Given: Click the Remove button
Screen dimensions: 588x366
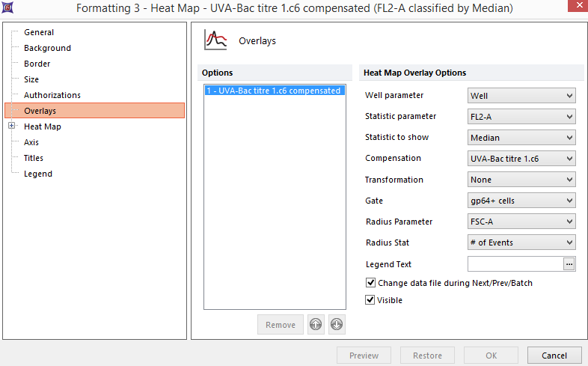Looking at the screenshot, I should (x=281, y=325).
